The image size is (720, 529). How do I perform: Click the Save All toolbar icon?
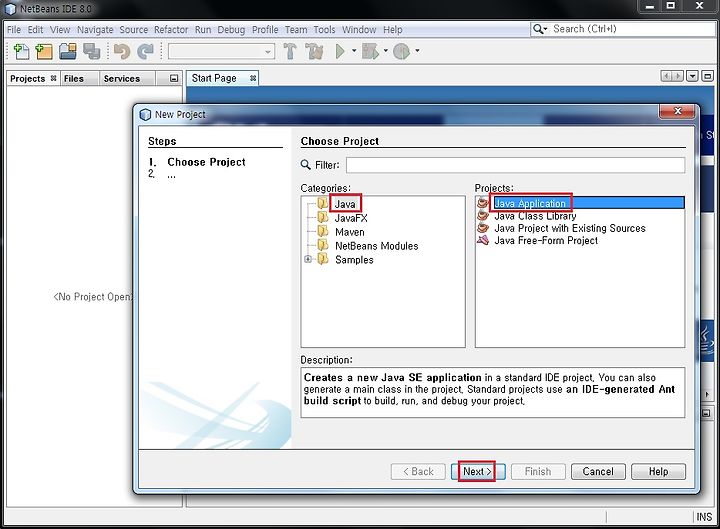(91, 51)
